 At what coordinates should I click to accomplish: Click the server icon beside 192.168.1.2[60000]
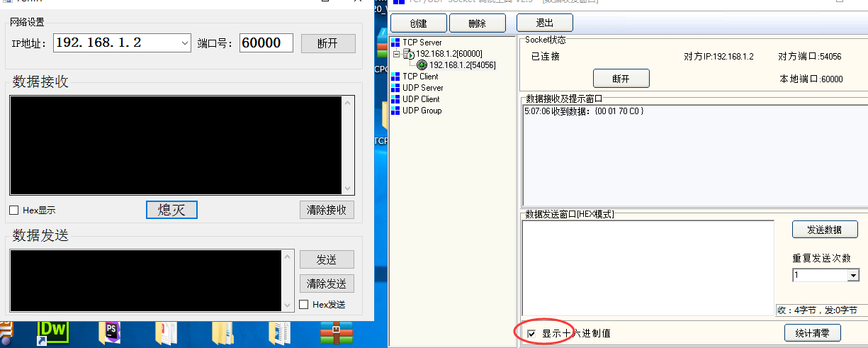pyautogui.click(x=408, y=54)
